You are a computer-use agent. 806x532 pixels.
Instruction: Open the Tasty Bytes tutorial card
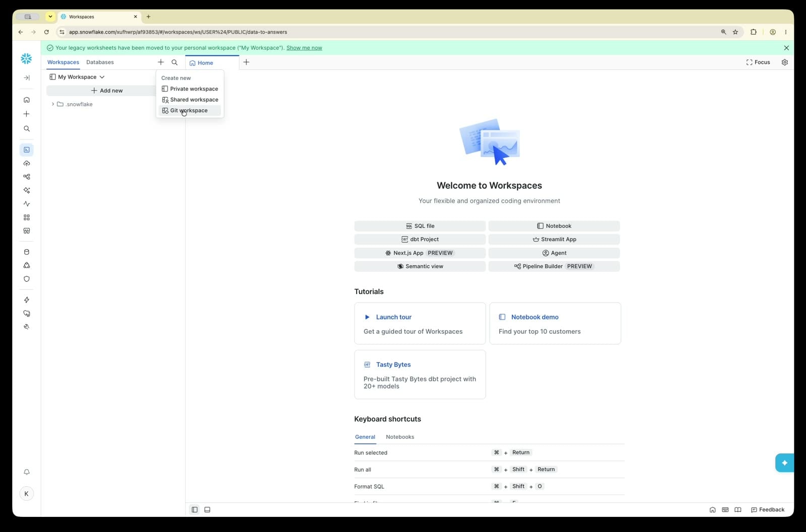point(420,374)
